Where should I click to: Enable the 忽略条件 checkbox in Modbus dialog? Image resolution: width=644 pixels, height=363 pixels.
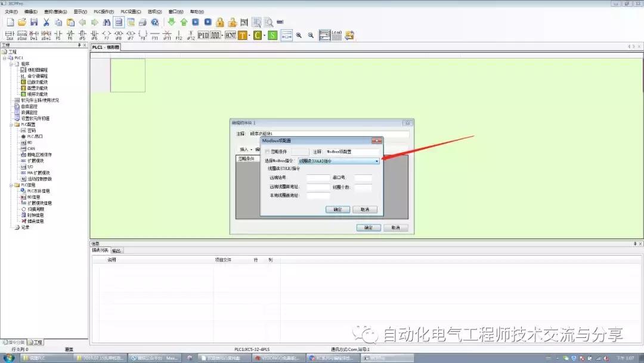point(267,152)
